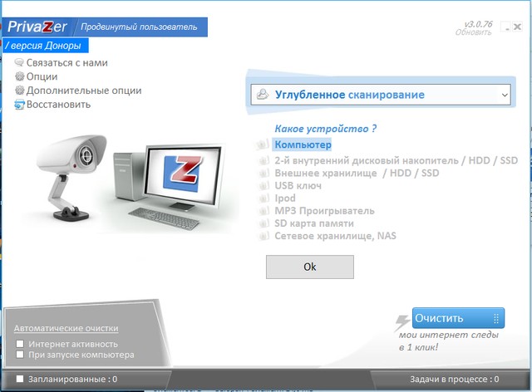Image resolution: width=532 pixels, height=392 pixels.
Task: Click the gear icon next to Опции
Action: tap(19, 77)
